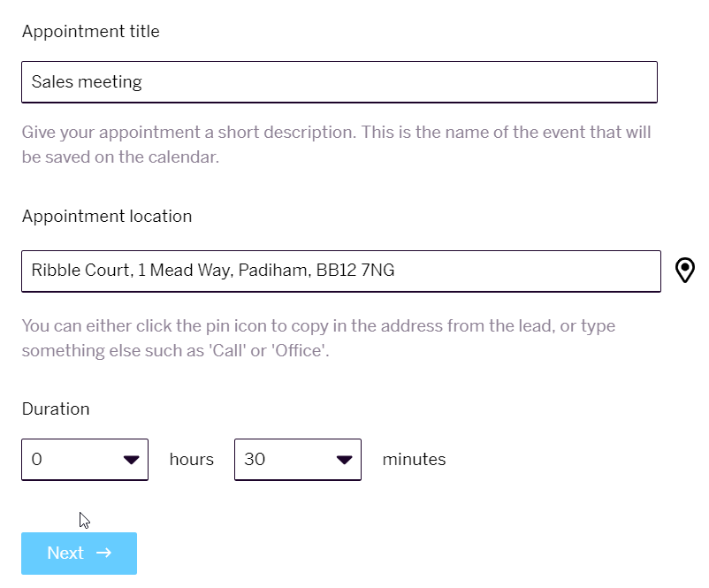Image resolution: width=709 pixels, height=588 pixels.
Task: Click the minutes dropdown caret arrow
Action: tap(345, 460)
